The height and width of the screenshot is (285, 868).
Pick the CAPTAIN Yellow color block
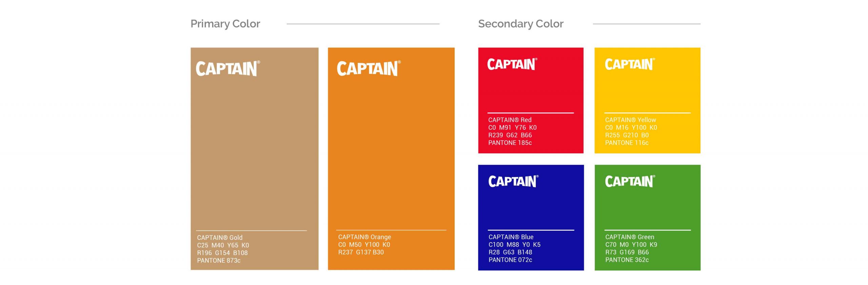tap(647, 92)
